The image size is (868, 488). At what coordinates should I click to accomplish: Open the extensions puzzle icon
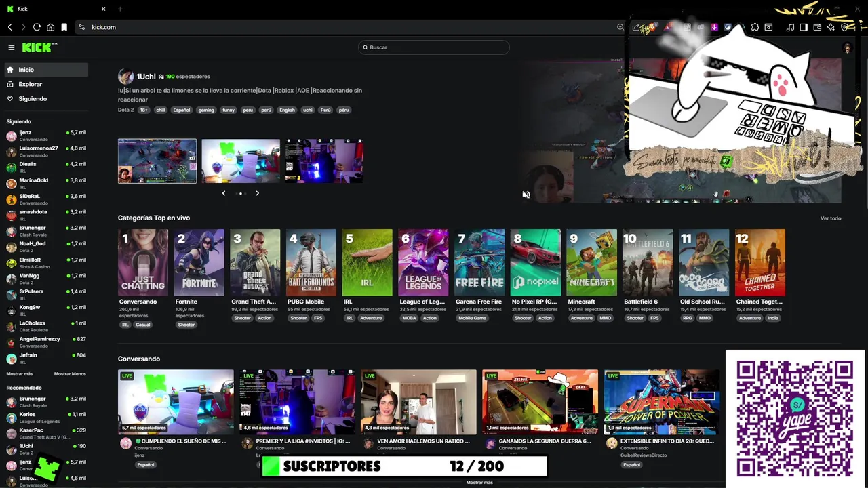755,27
